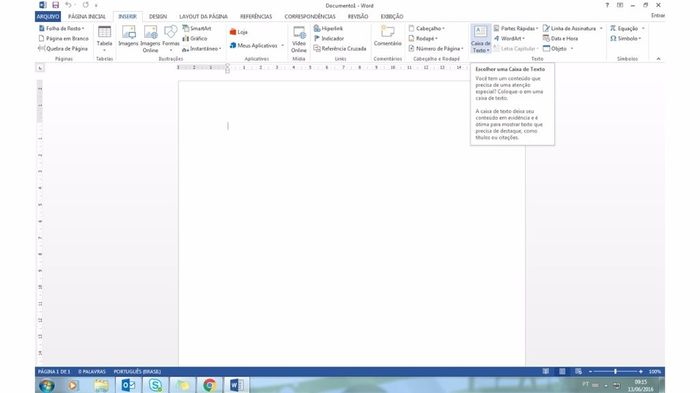Add a Comentário to the document
The image size is (700, 393).
(x=387, y=36)
